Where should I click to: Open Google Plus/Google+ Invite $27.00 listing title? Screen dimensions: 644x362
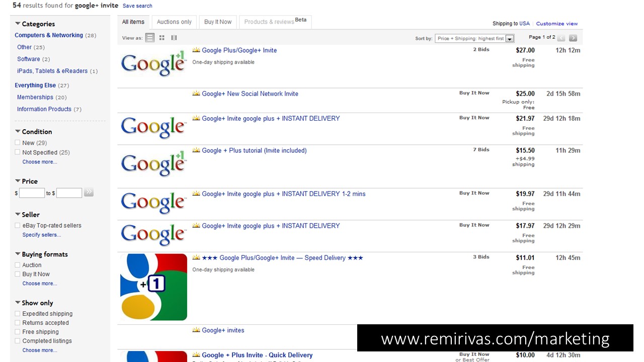[239, 50]
